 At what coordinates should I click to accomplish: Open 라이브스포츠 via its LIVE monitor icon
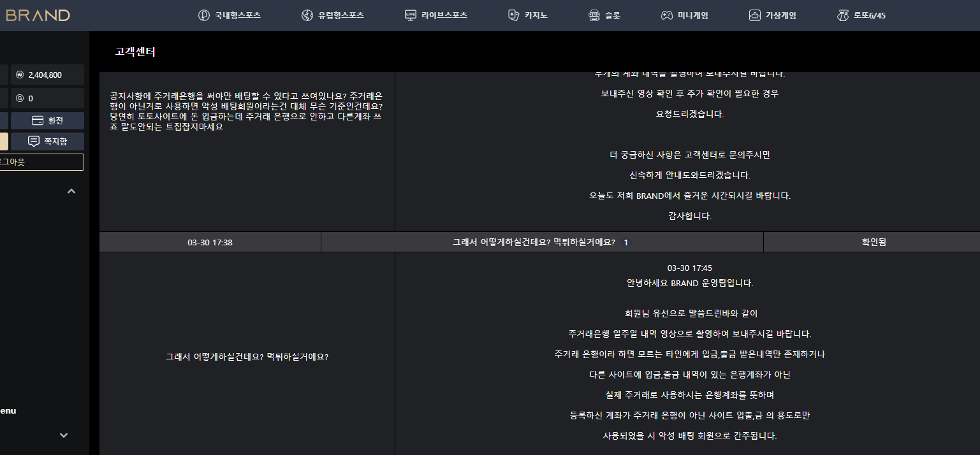click(x=411, y=15)
